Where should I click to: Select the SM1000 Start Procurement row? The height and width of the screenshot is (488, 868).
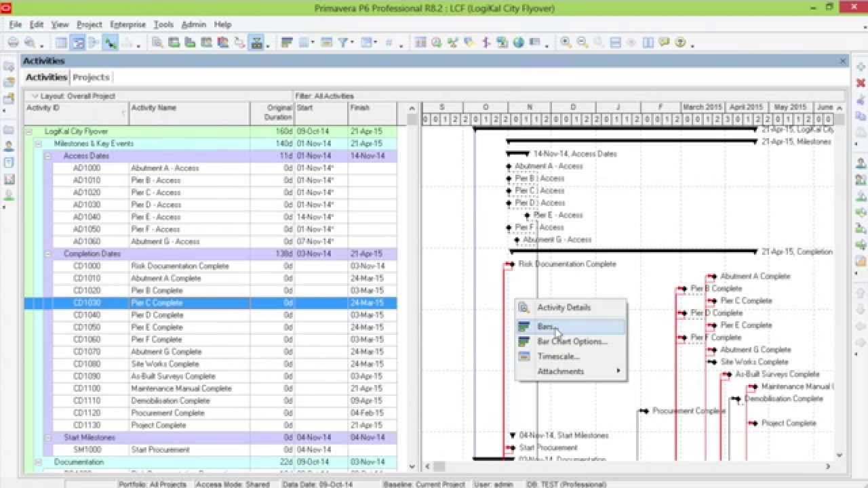click(x=211, y=450)
